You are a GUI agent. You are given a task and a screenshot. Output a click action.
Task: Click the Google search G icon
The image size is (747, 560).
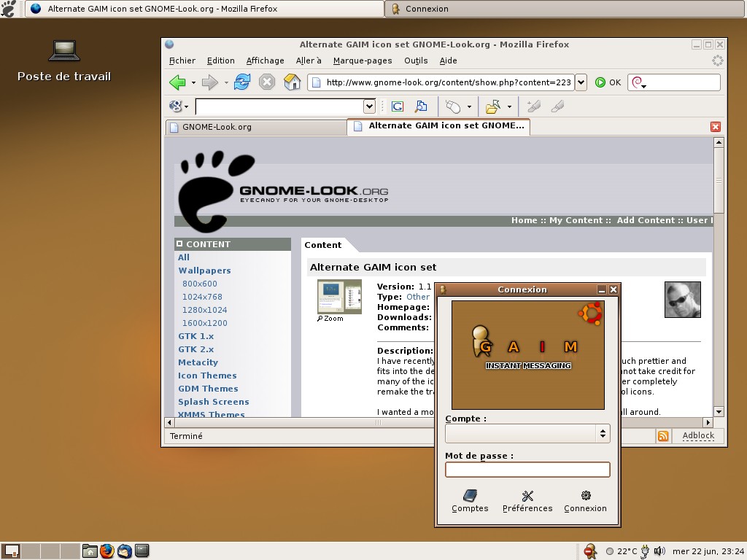pyautogui.click(x=398, y=106)
